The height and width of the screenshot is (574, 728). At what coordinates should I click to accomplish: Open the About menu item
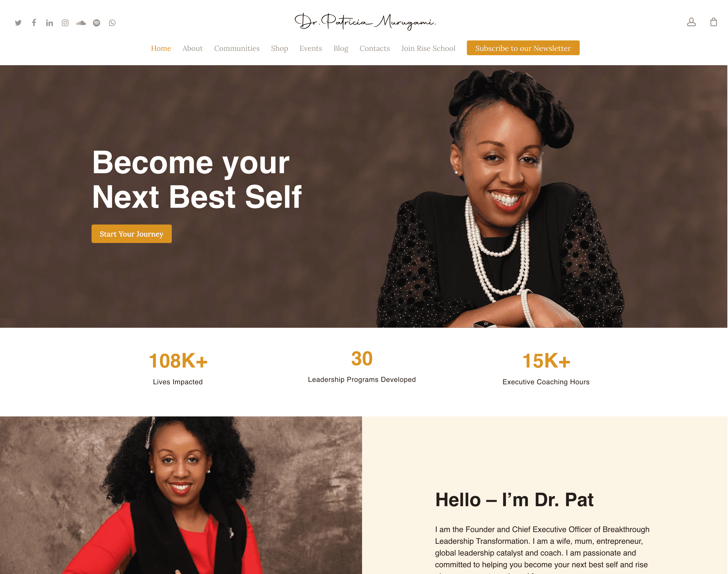coord(193,48)
